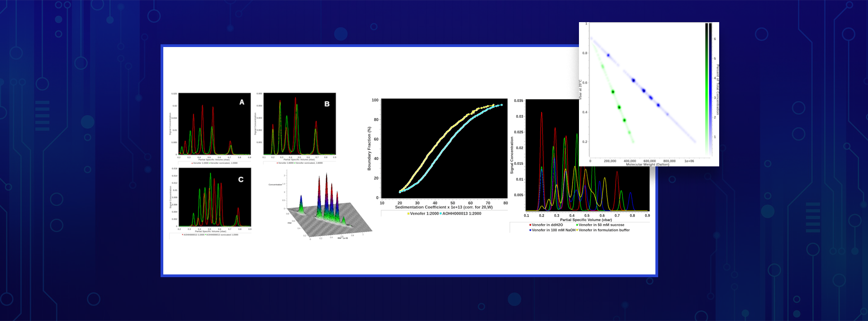The height and width of the screenshot is (321, 868).
Task: Click the 'Boundary Fraction (%)' y-axis title
Action: [x=369, y=148]
